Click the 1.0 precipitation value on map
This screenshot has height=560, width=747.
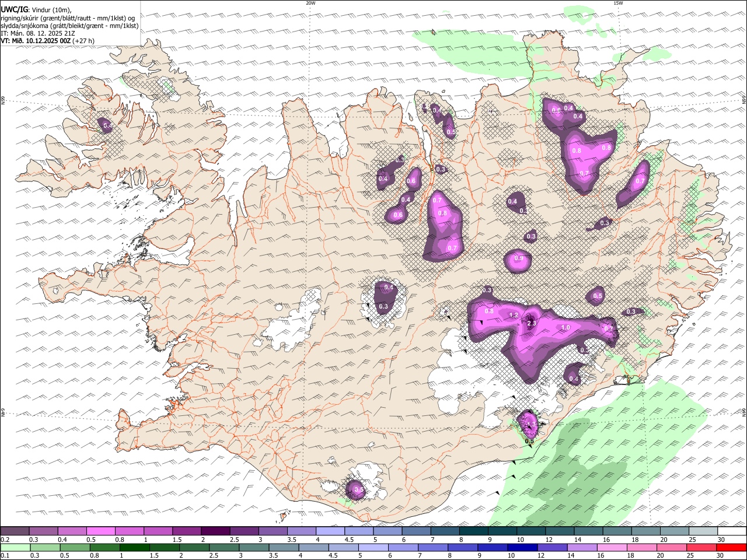click(x=565, y=328)
